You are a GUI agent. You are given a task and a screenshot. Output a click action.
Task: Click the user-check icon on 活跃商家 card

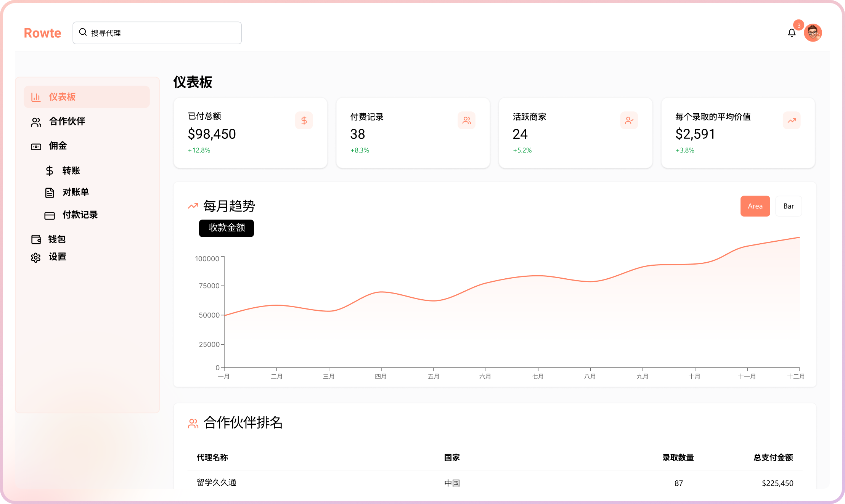629,120
